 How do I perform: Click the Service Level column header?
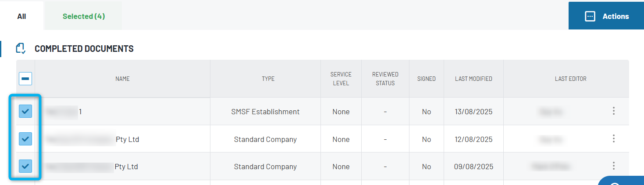[341, 79]
